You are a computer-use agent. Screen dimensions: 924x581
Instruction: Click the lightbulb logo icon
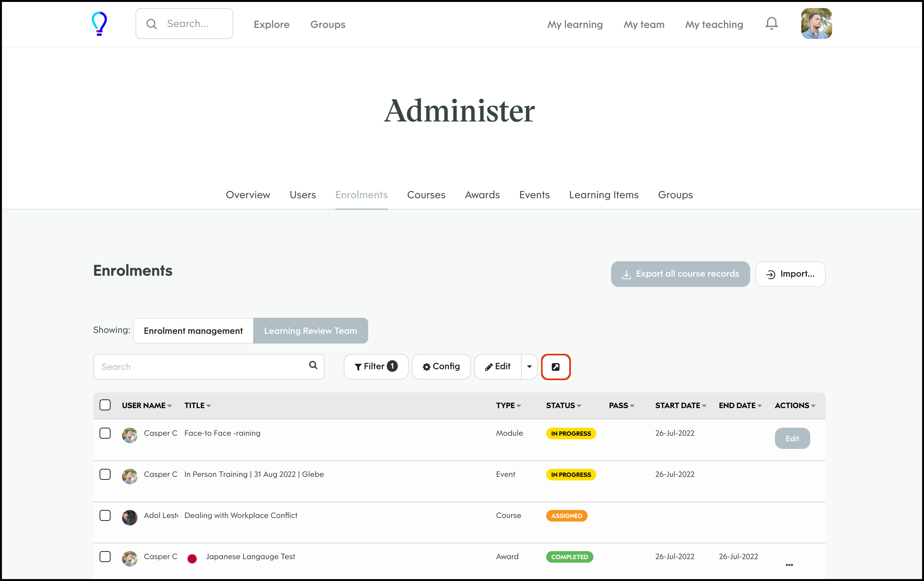tap(99, 24)
